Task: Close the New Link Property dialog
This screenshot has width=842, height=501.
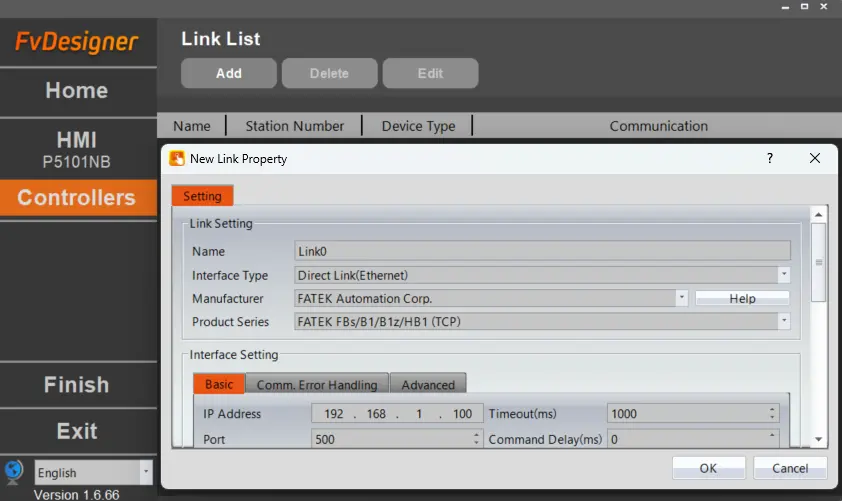Action: pos(814,158)
